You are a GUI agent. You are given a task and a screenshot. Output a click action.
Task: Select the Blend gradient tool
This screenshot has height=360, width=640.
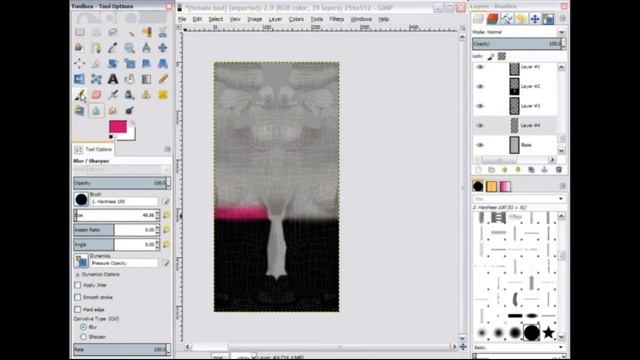click(146, 79)
